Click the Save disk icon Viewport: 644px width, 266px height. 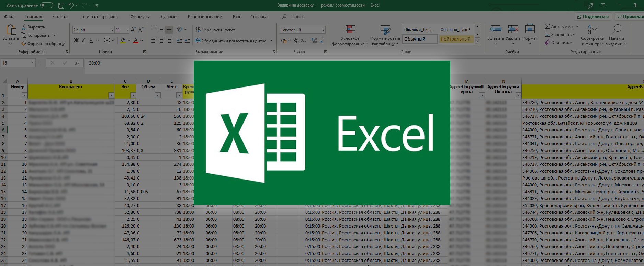[61, 5]
